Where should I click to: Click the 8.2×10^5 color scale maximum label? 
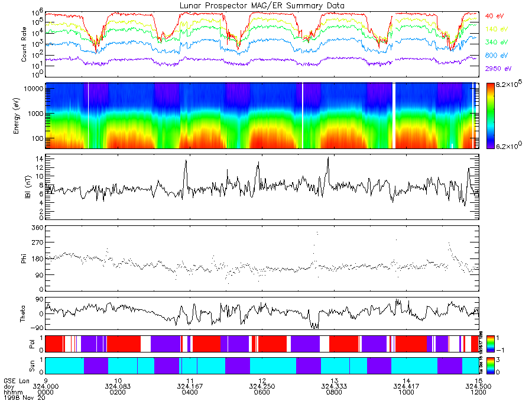[509, 84]
